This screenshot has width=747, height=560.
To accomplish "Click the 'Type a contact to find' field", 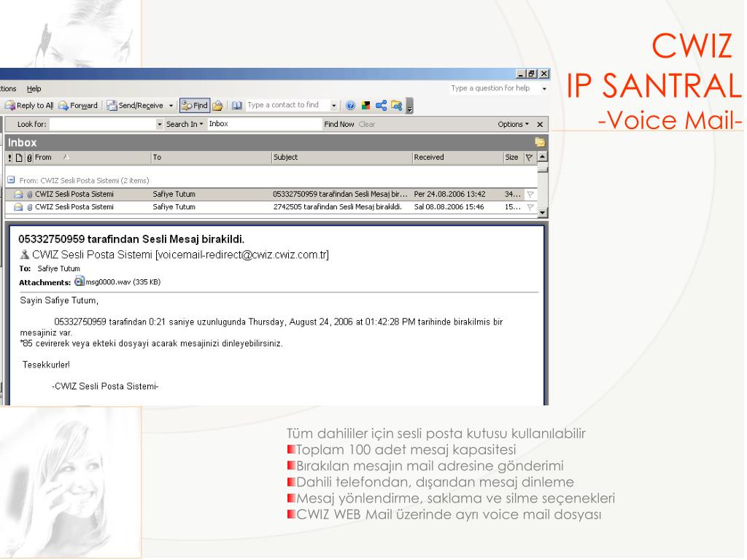I will pyautogui.click(x=287, y=105).
